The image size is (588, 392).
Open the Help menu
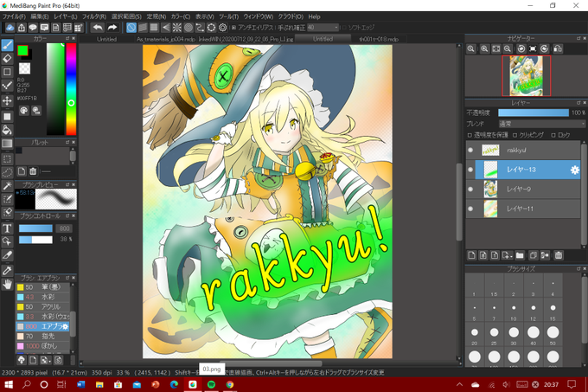pos(314,16)
